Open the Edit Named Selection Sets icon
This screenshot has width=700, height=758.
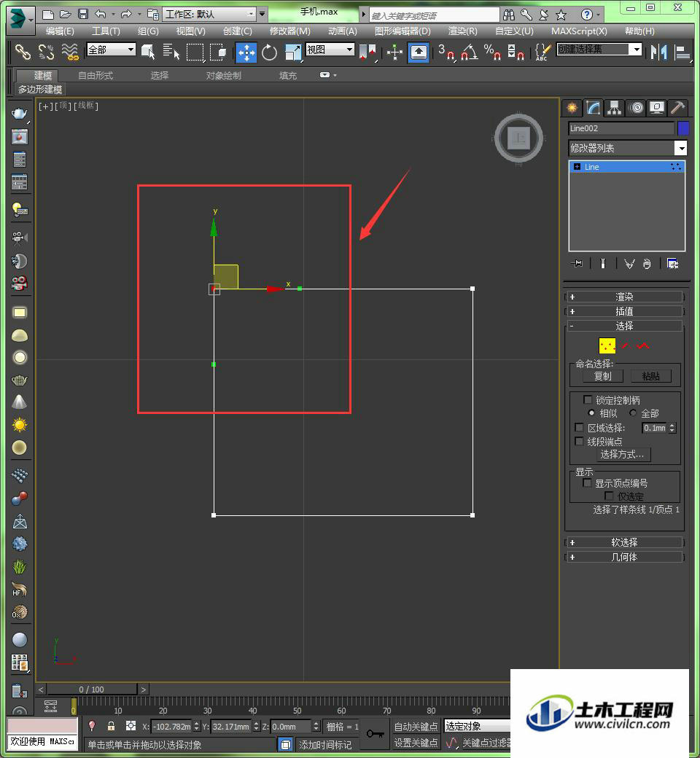[x=542, y=52]
